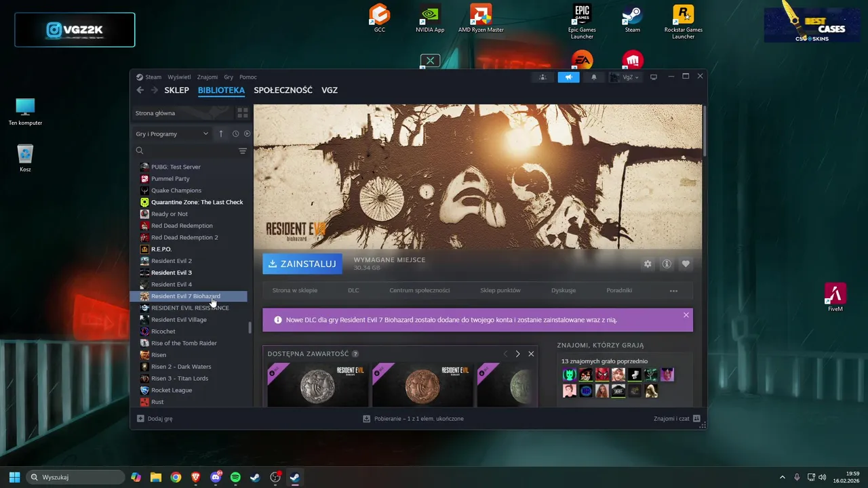This screenshot has height=488, width=868.
Task: Select Ready or Not in library
Action: coord(170,214)
